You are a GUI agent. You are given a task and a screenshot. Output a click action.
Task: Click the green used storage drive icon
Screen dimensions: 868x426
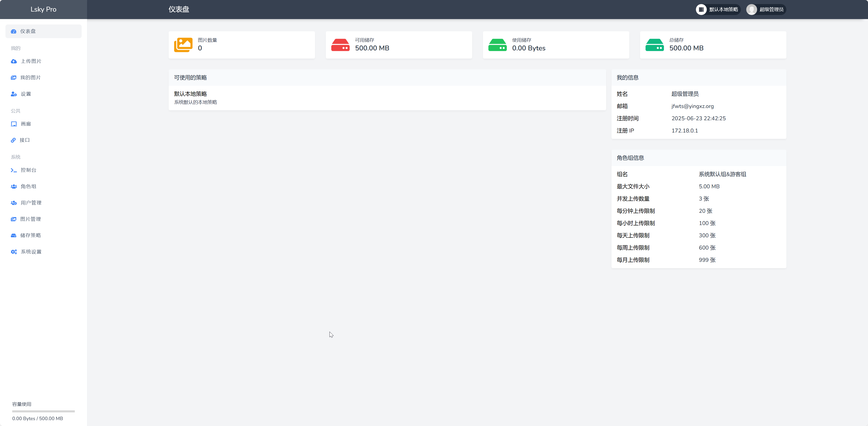pyautogui.click(x=497, y=45)
